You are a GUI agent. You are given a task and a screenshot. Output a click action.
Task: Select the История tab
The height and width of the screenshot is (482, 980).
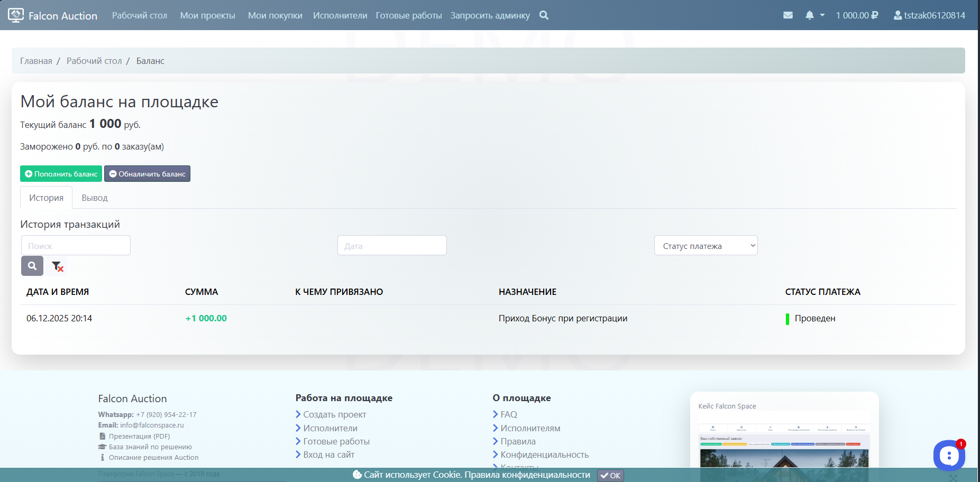coord(46,198)
